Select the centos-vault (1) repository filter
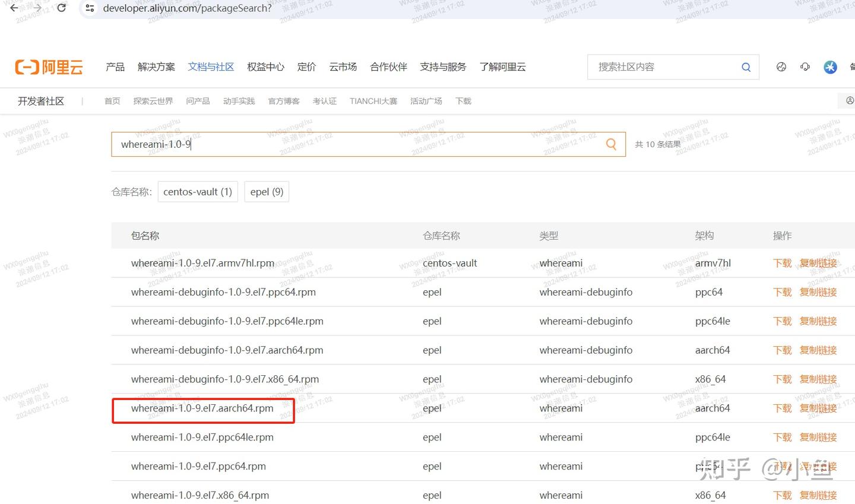Image resolution: width=855 pixels, height=504 pixels. [x=198, y=191]
